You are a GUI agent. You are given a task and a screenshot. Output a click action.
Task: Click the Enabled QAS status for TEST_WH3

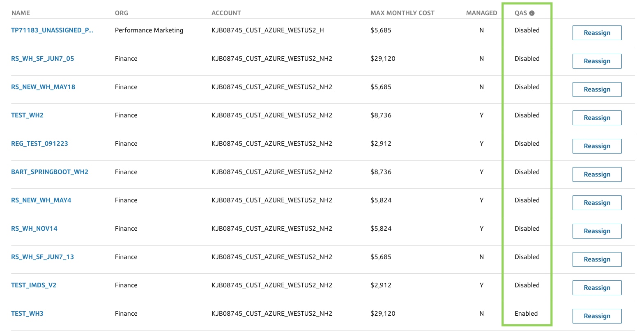[x=526, y=313]
